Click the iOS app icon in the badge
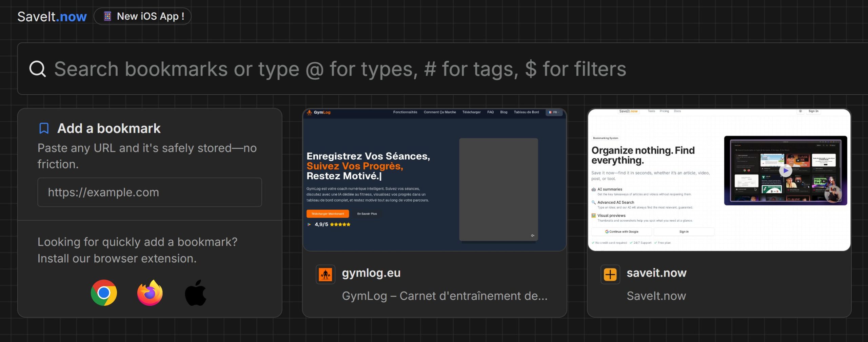This screenshot has width=868, height=342. pyautogui.click(x=107, y=16)
